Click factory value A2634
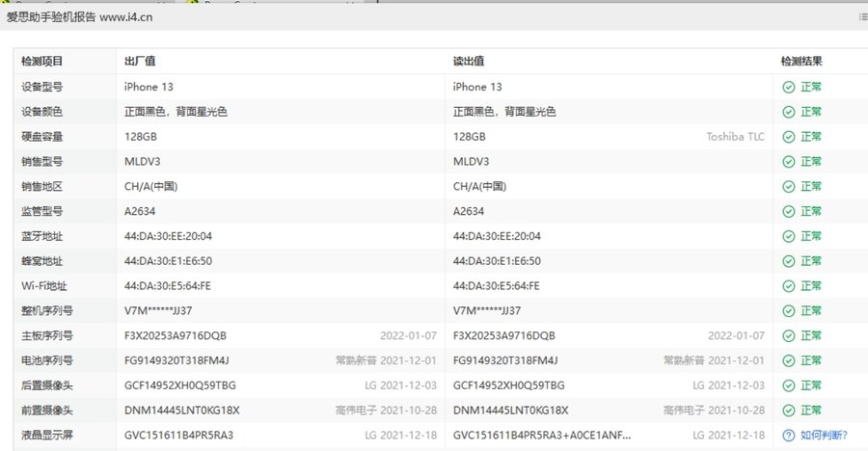868x451 pixels. click(140, 211)
